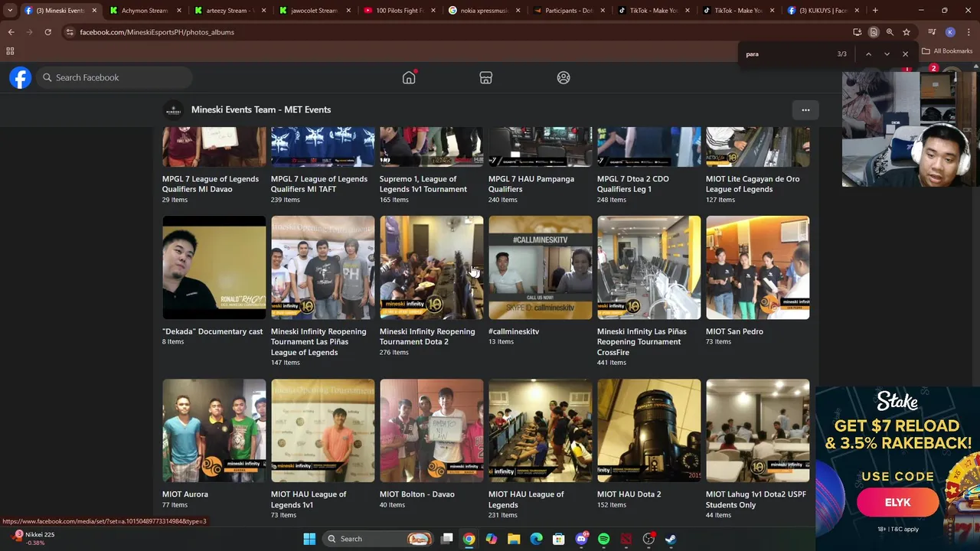Open MIOT HAU League of Legends 1v1 title

tap(309, 500)
